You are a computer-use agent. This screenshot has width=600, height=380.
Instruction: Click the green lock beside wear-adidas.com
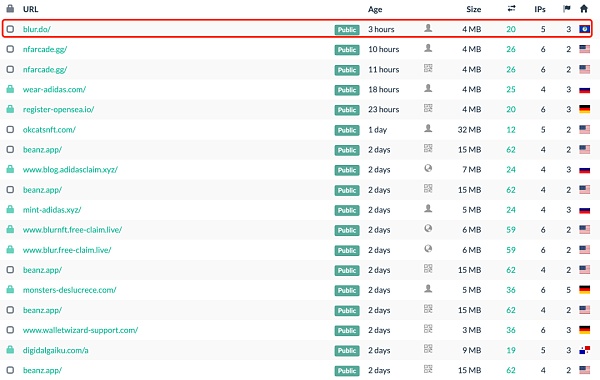pos(10,89)
